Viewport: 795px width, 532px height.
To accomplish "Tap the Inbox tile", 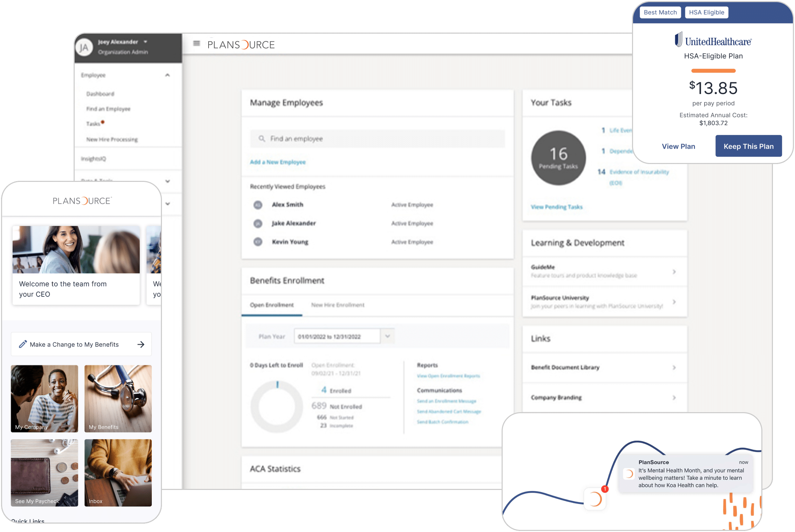I will click(x=118, y=473).
